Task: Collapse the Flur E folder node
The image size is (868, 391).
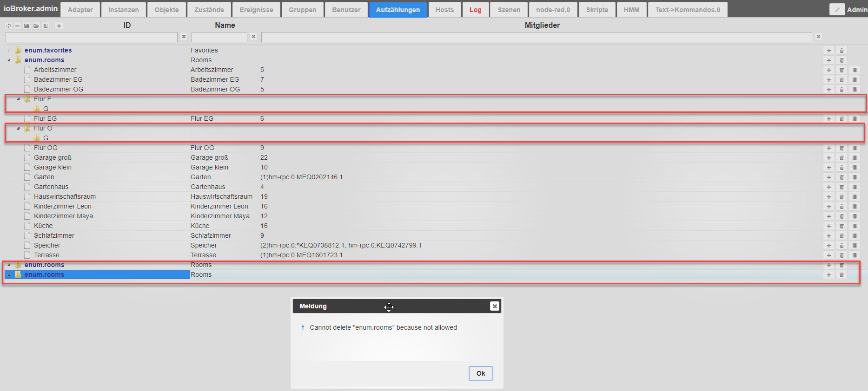Action: pyautogui.click(x=18, y=99)
